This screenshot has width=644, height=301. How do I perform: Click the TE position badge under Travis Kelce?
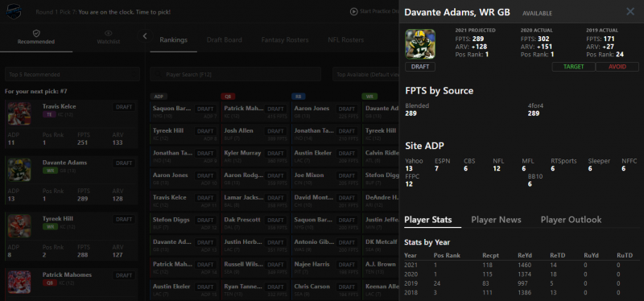(49, 114)
